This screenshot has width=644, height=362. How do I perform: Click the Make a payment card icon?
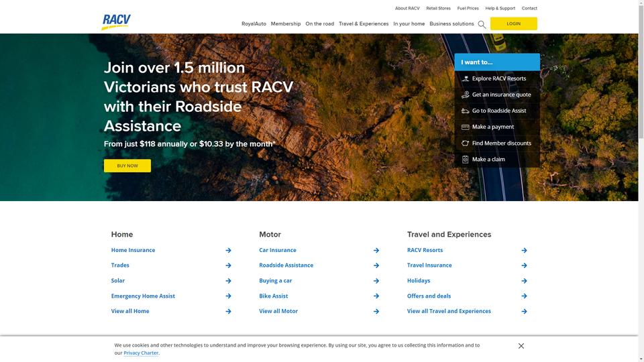click(x=465, y=127)
